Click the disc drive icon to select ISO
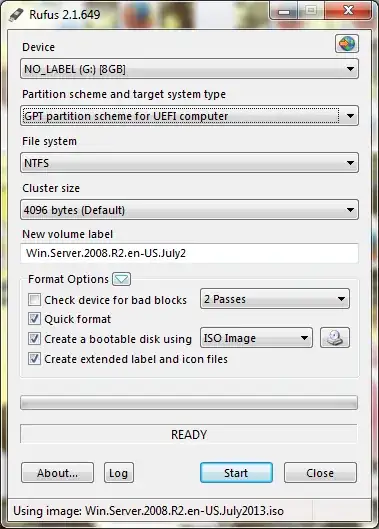Screen dimensions: 379x529 [335, 338]
